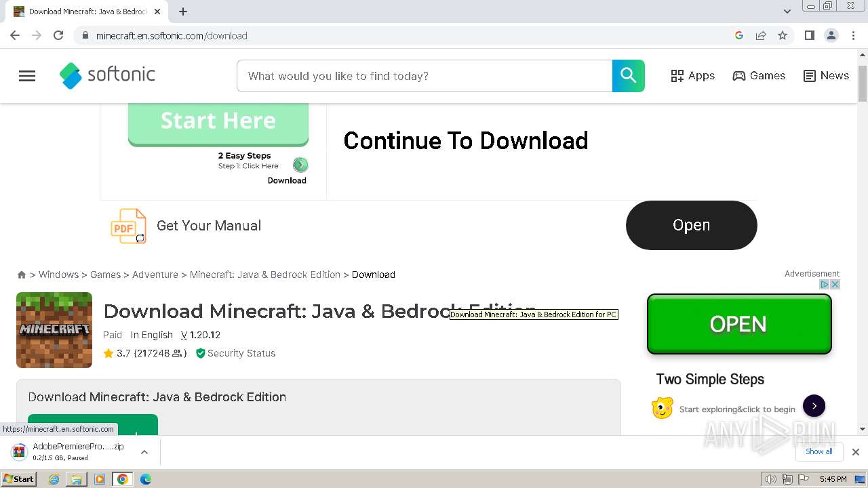Open File Explorer from taskbar

pyautogui.click(x=77, y=479)
